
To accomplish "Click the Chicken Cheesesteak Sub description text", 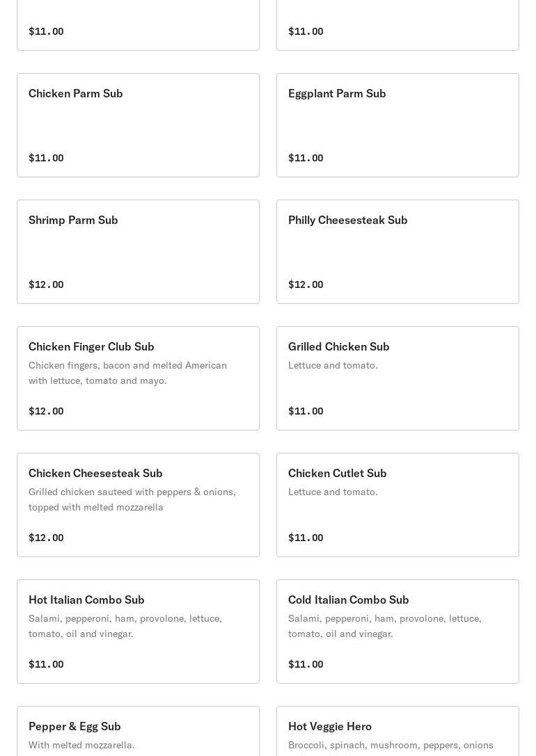I will (132, 499).
